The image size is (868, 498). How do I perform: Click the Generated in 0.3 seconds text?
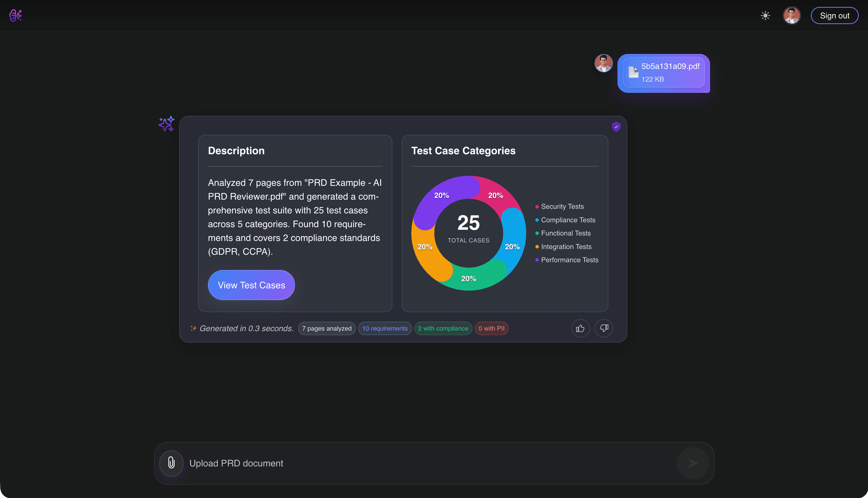point(246,328)
